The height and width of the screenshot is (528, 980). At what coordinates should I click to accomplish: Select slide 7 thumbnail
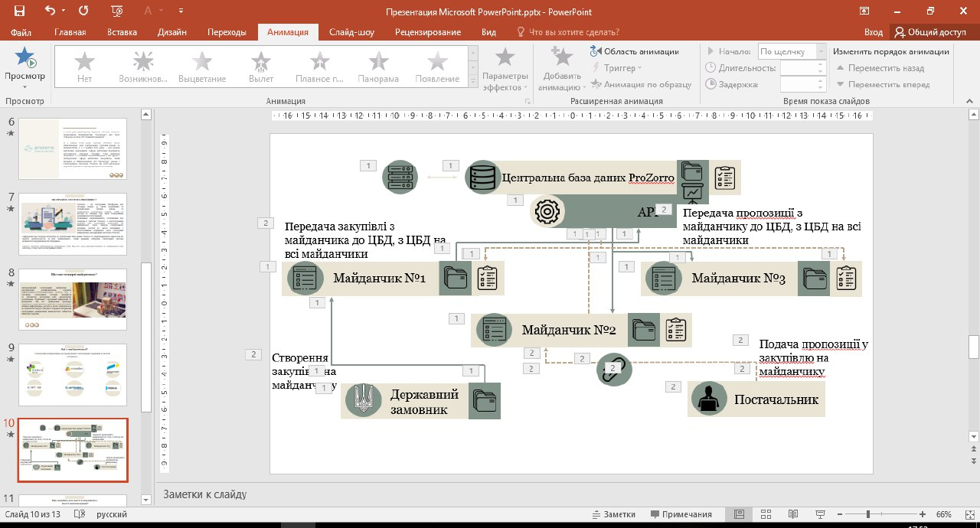point(73,225)
